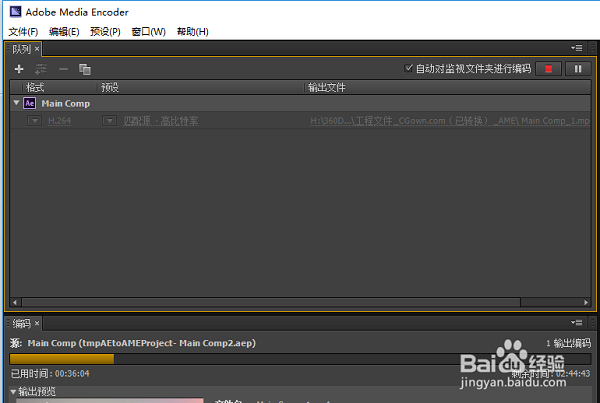The width and height of the screenshot is (600, 403).
Task: Open the H.264 format dropdown arrow
Action: (x=34, y=121)
